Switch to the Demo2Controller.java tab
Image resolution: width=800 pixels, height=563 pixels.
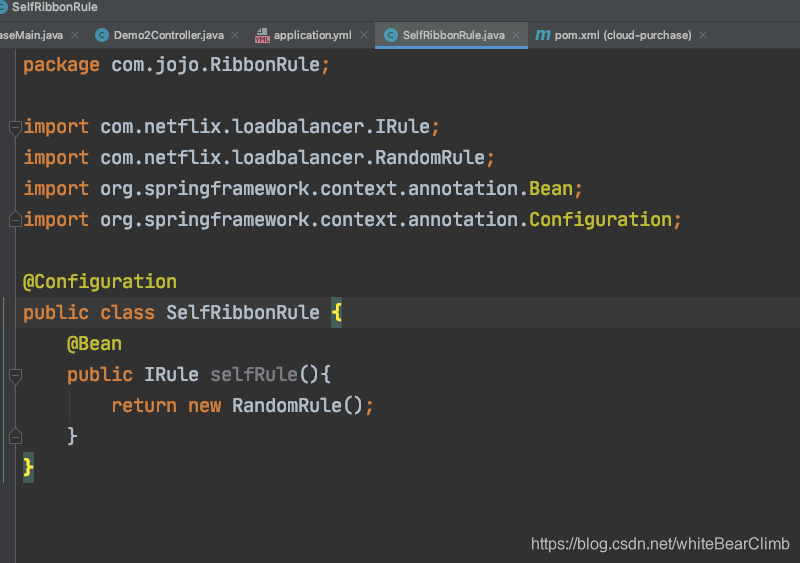168,35
